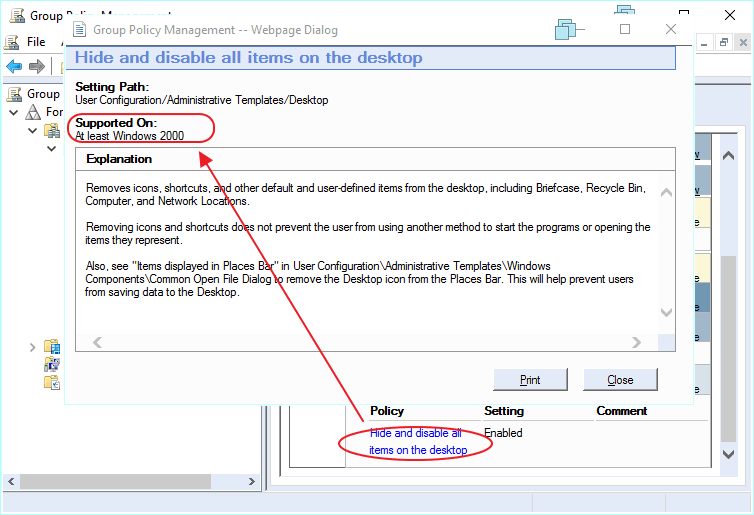Click the Webpage Dialog document icon
Screen dimensions: 754x515
[x=79, y=30]
